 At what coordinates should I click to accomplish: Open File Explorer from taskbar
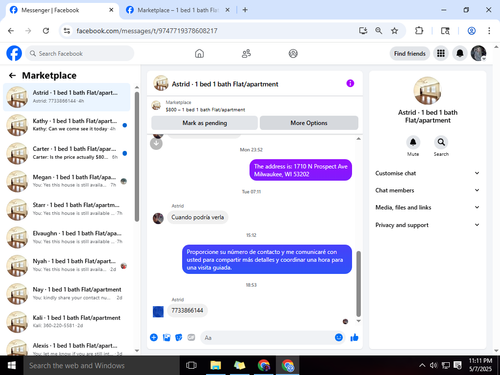tap(216, 365)
